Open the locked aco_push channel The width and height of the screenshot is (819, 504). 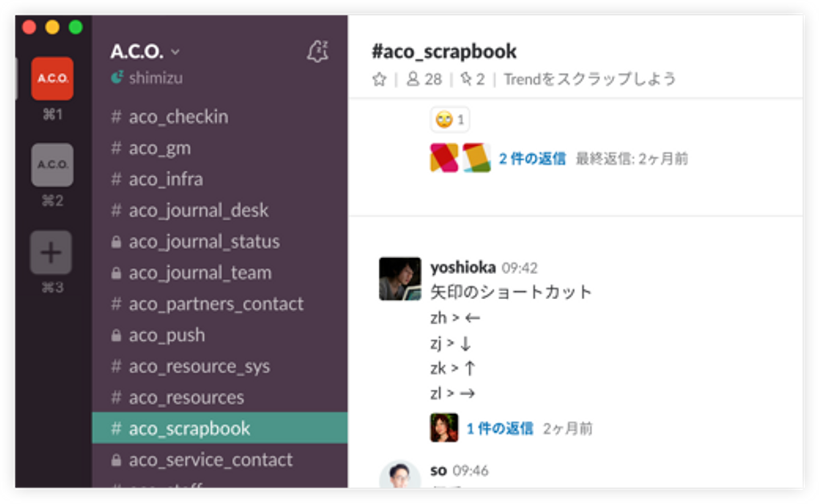click(x=166, y=335)
